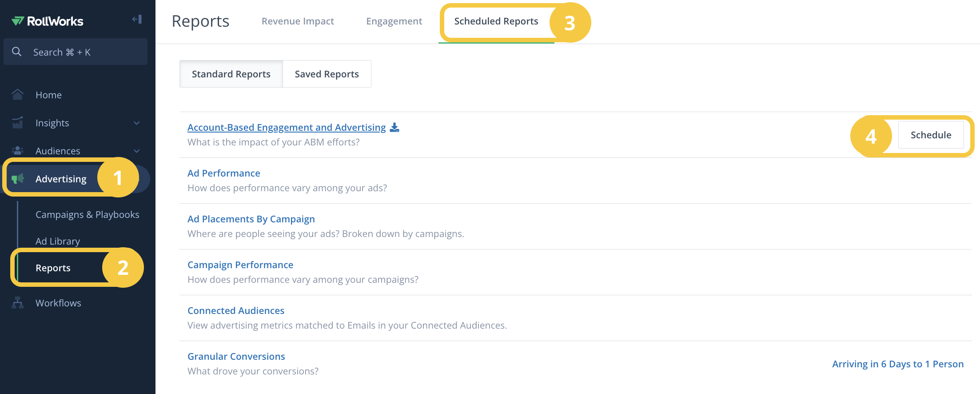Click the Schedule button
This screenshot has height=394, width=980.
click(931, 135)
